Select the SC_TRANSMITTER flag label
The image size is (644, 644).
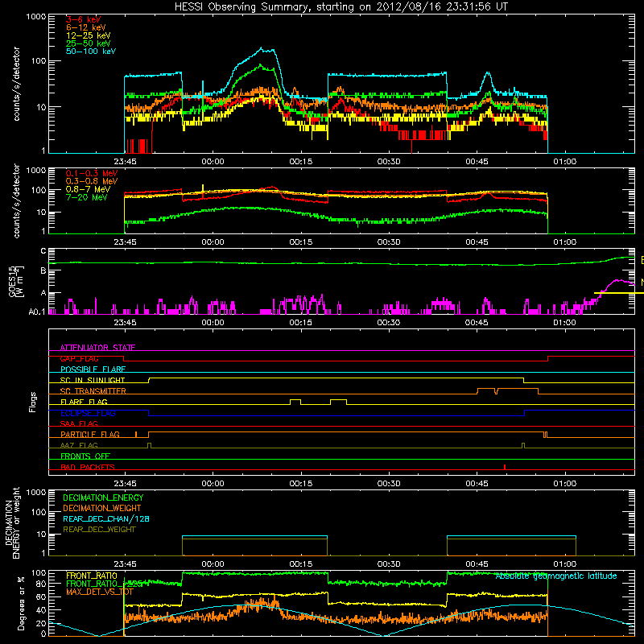93,391
